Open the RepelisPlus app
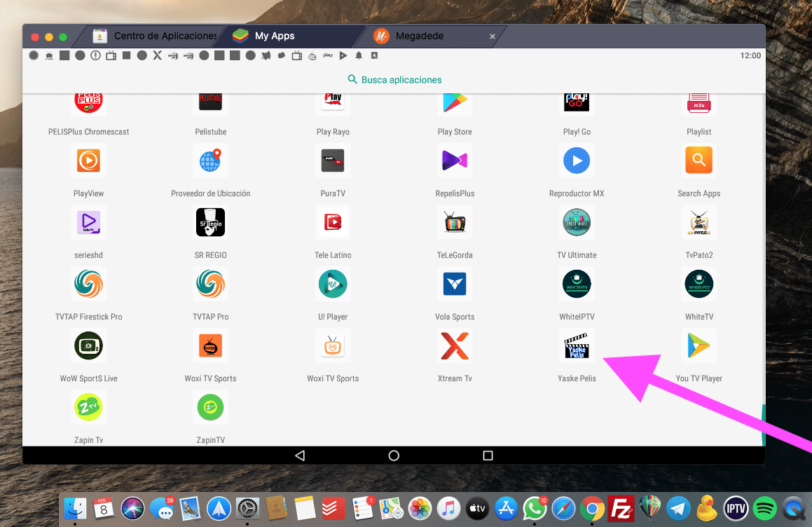This screenshot has height=527, width=812. pos(455,161)
